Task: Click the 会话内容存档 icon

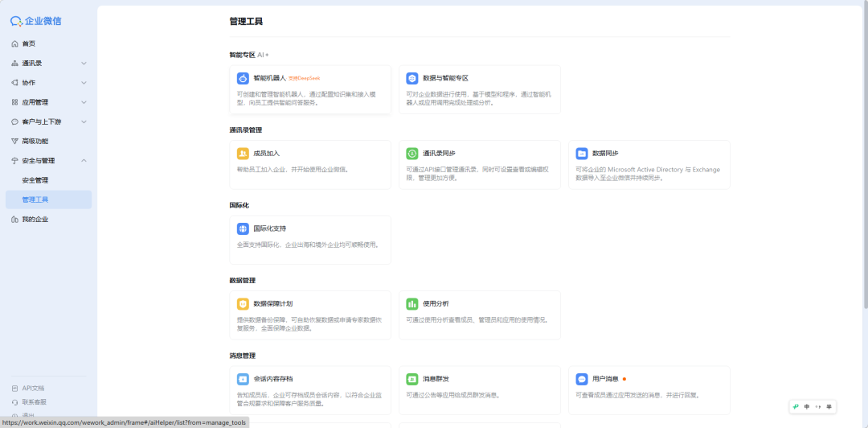Action: 243,379
